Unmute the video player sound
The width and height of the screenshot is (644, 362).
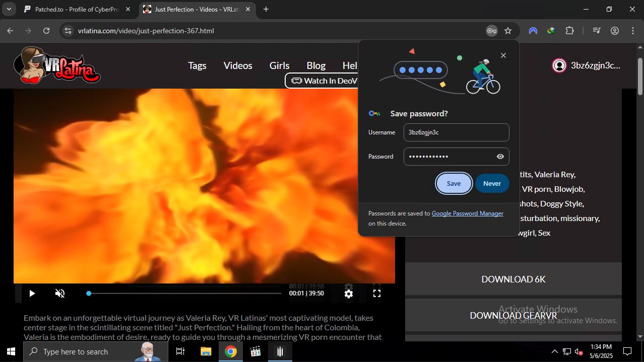[x=60, y=293]
